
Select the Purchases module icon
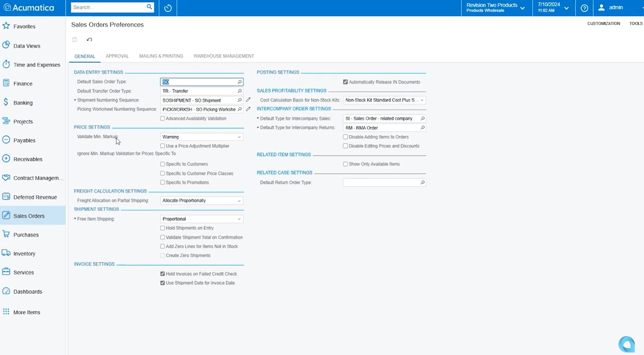click(x=6, y=234)
